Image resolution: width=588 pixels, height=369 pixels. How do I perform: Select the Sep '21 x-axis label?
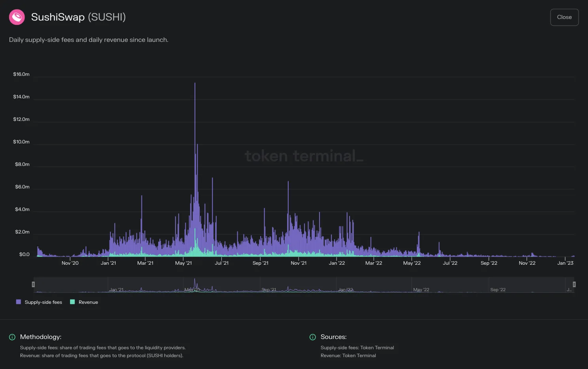(261, 263)
